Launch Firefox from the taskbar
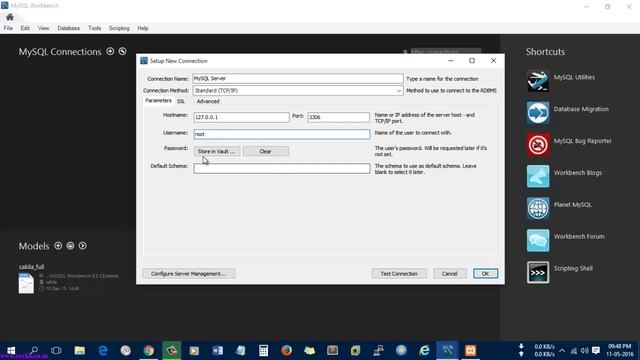 287,351
